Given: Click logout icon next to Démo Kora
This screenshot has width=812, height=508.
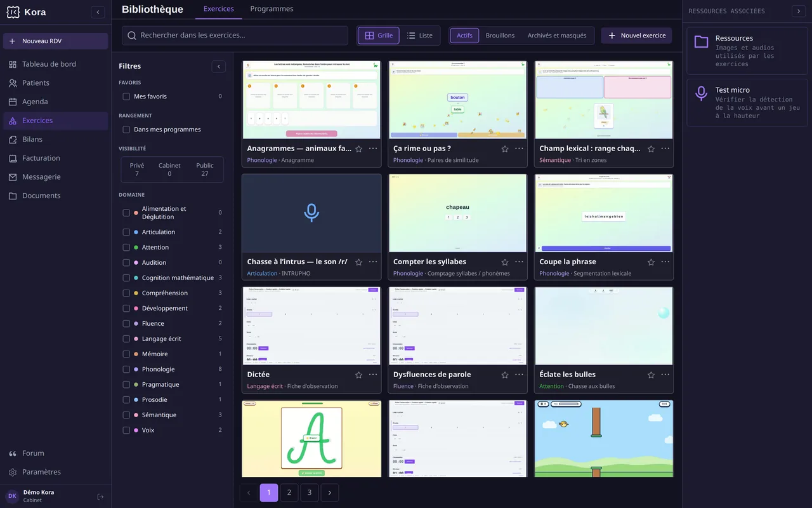Looking at the screenshot, I should pyautogui.click(x=100, y=497).
